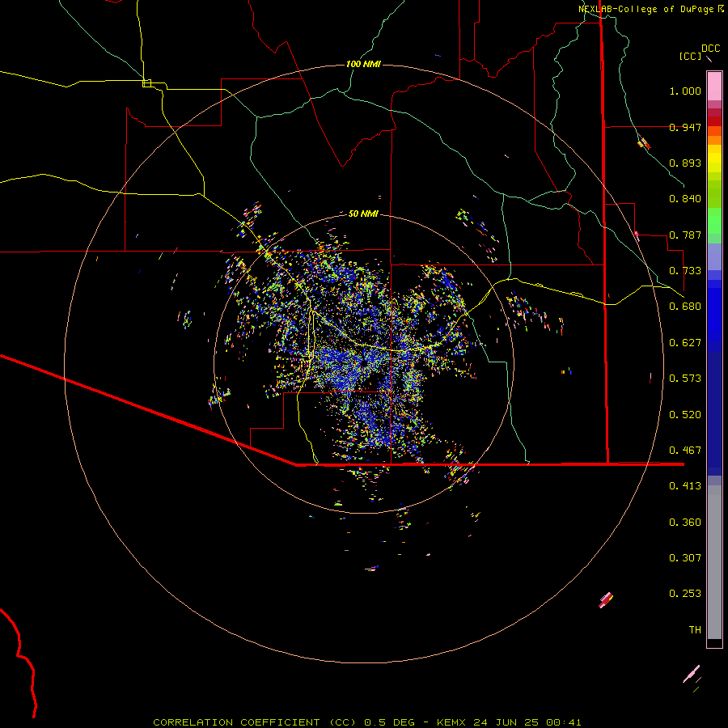The image size is (728, 728).
Task: Click the 100 NMI range ring label
Action: click(363, 64)
